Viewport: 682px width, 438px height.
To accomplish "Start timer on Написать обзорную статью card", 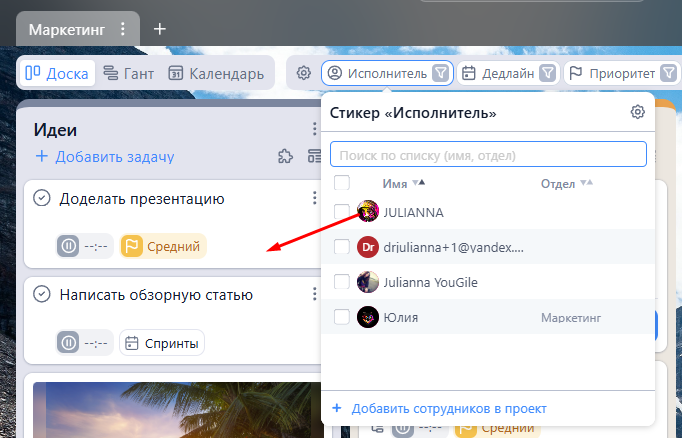I will (x=68, y=343).
